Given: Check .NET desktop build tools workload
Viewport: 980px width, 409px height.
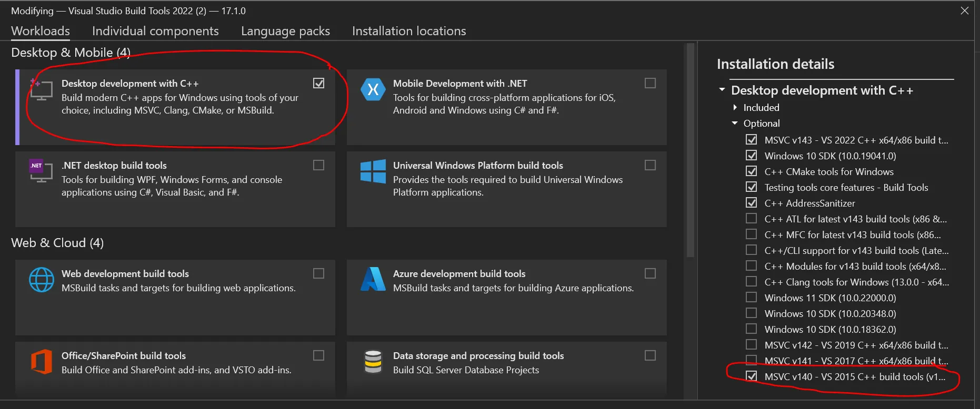Looking at the screenshot, I should 318,165.
